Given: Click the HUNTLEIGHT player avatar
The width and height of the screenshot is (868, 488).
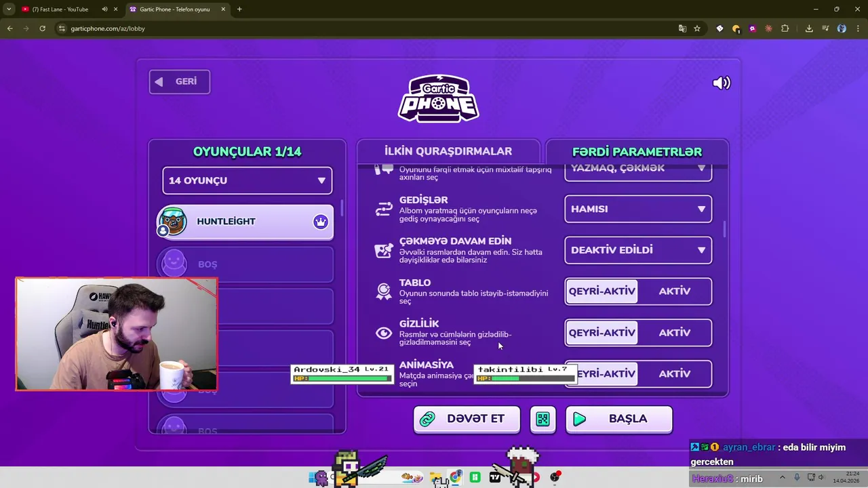Looking at the screenshot, I should [x=173, y=222].
